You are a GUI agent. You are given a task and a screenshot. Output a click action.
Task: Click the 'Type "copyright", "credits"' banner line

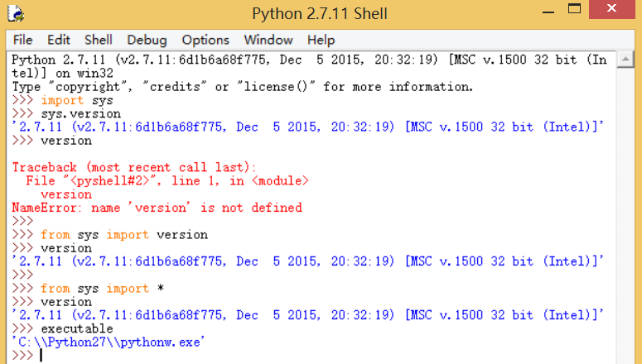243,87
